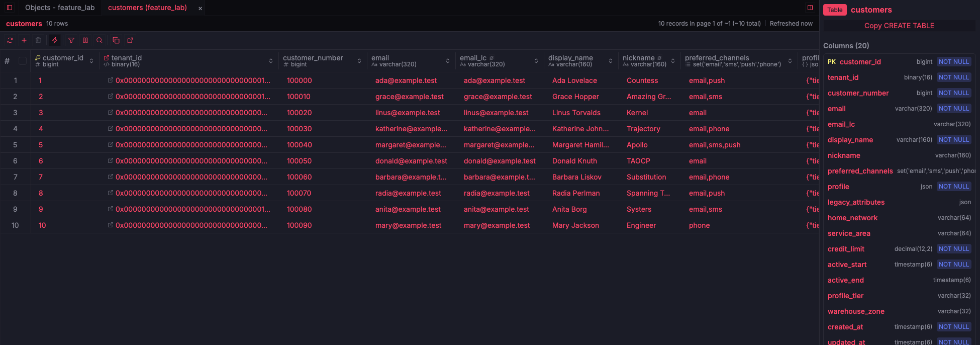Click the primary key icon on customer_id header
Screen dimensions: 980x345
pyautogui.click(x=38, y=58)
